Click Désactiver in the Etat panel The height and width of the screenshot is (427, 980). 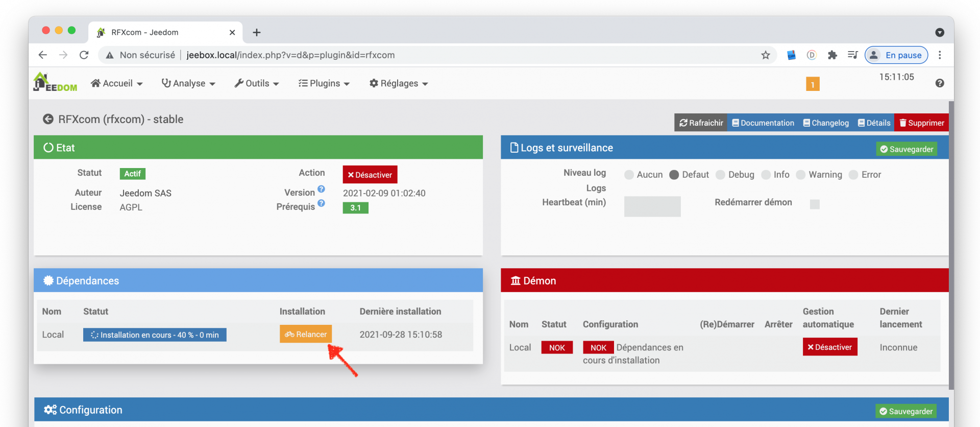[x=370, y=175]
